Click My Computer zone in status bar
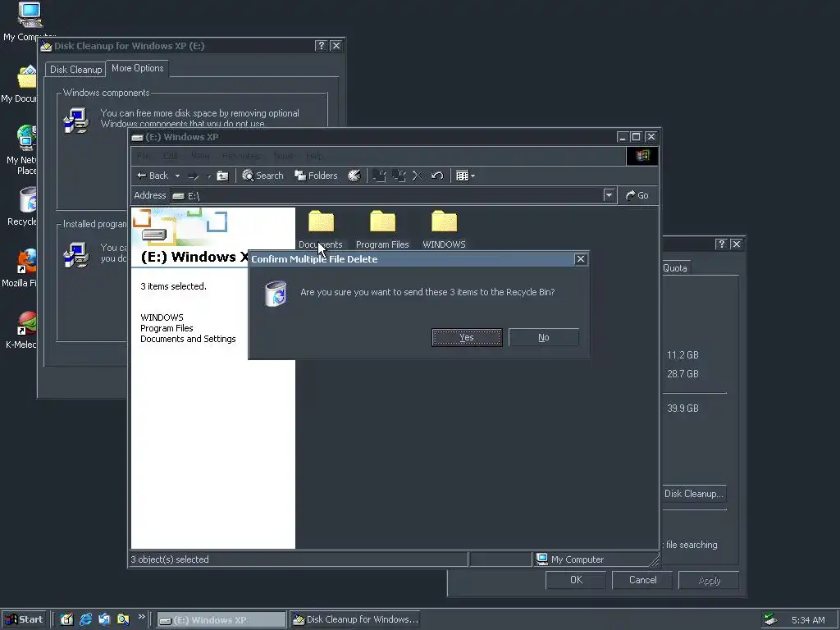Viewport: 840px width, 630px height. 570,559
